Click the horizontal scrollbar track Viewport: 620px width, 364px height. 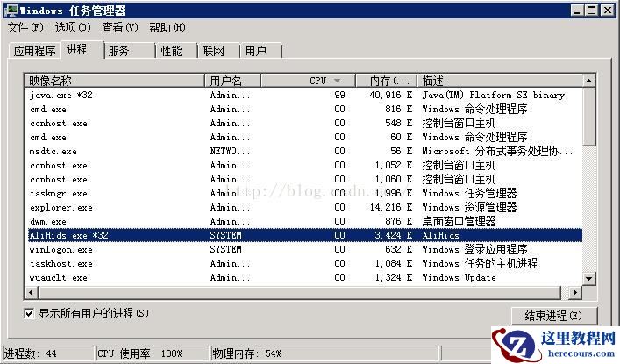click(x=300, y=292)
